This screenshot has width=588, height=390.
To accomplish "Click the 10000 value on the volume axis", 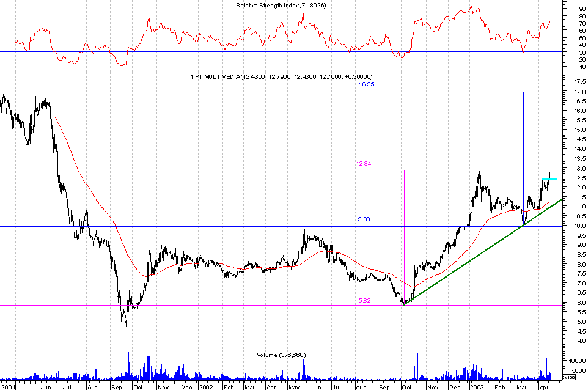I will [577, 361].
